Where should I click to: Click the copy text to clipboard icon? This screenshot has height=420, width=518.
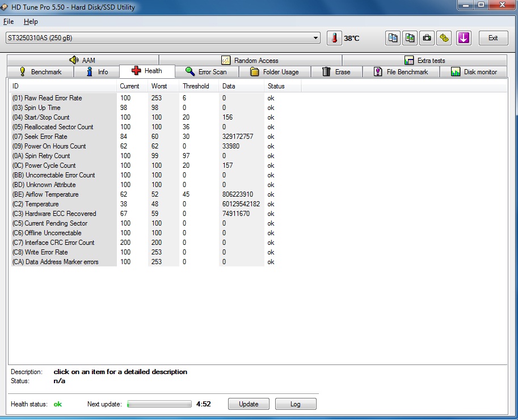point(393,38)
